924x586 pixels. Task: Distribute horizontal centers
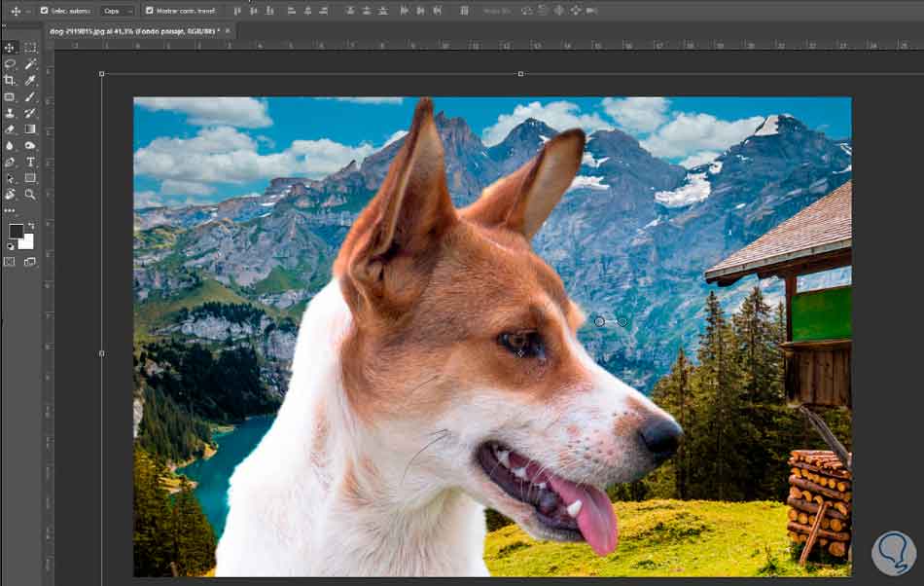tap(421, 11)
